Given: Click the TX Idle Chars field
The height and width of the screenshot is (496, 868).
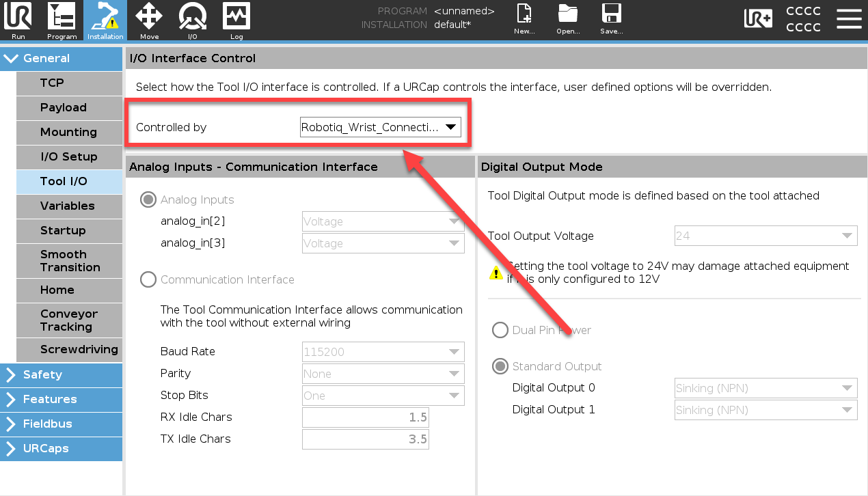Looking at the screenshot, I should coord(366,439).
